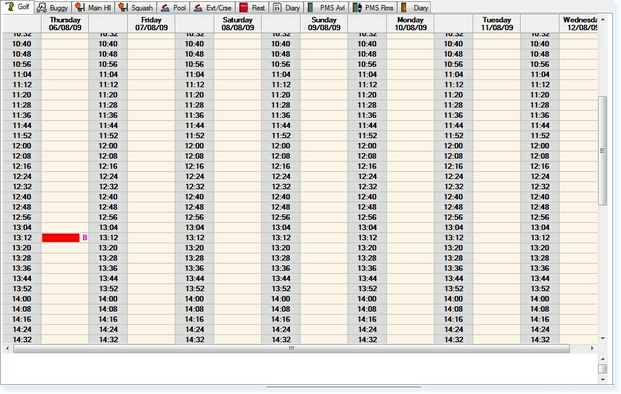Click the 12:32 time label left of Monday column
The image size is (621, 394).
pyautogui.click(x=367, y=187)
